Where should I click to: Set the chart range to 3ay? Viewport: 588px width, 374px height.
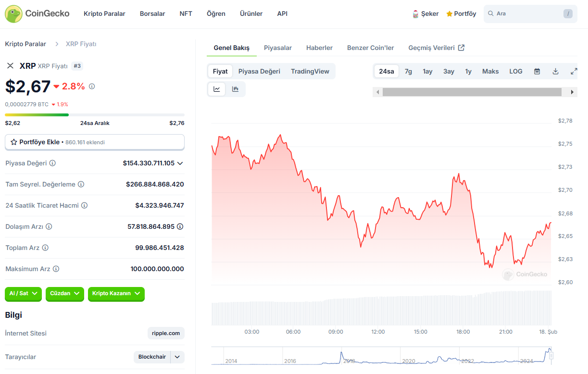pos(449,71)
